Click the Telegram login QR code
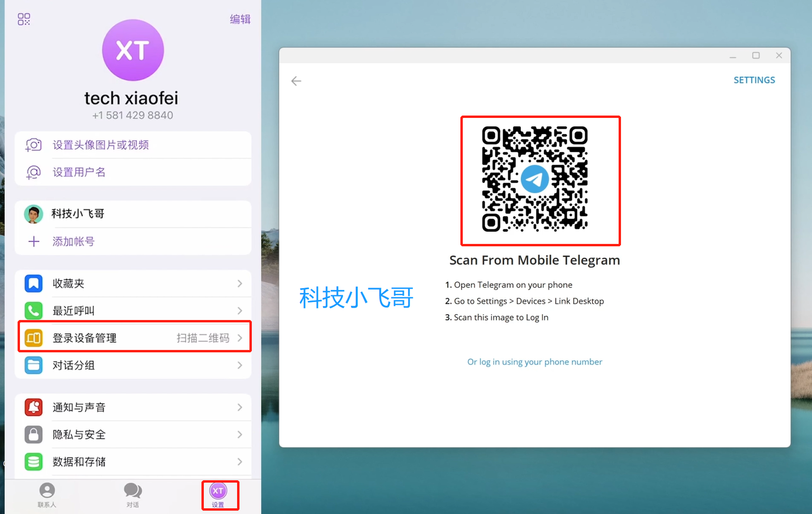The width and height of the screenshot is (812, 514). pyautogui.click(x=535, y=179)
